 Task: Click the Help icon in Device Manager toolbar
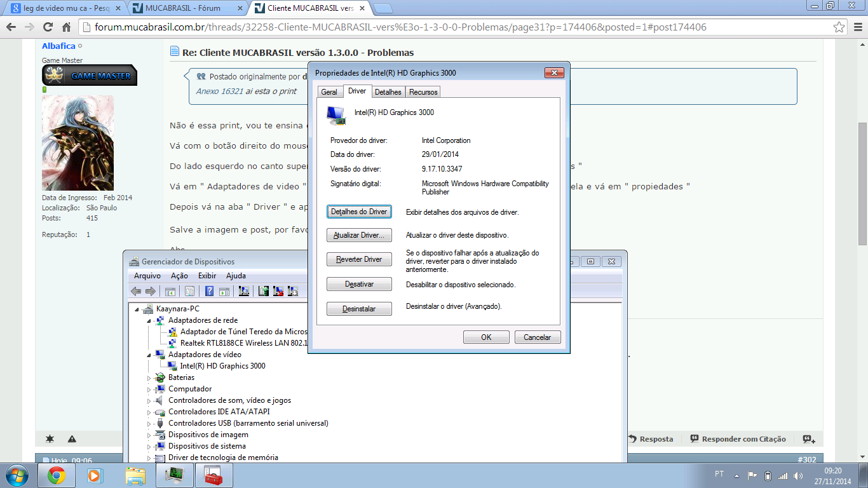tap(209, 292)
